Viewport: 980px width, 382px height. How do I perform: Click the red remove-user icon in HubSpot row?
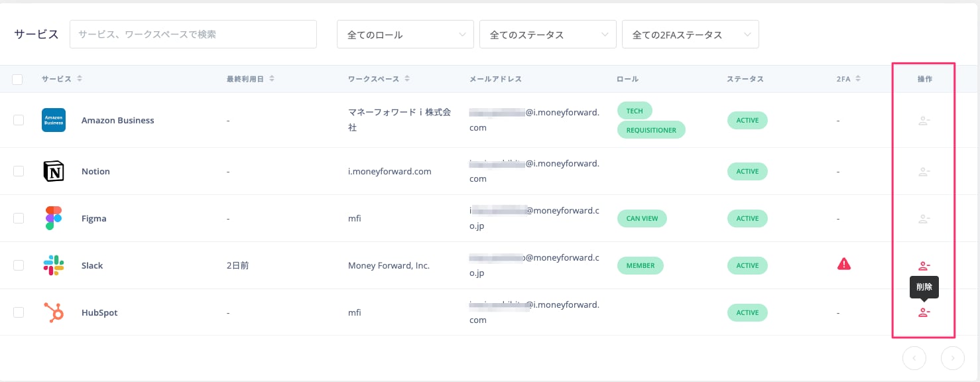click(924, 312)
